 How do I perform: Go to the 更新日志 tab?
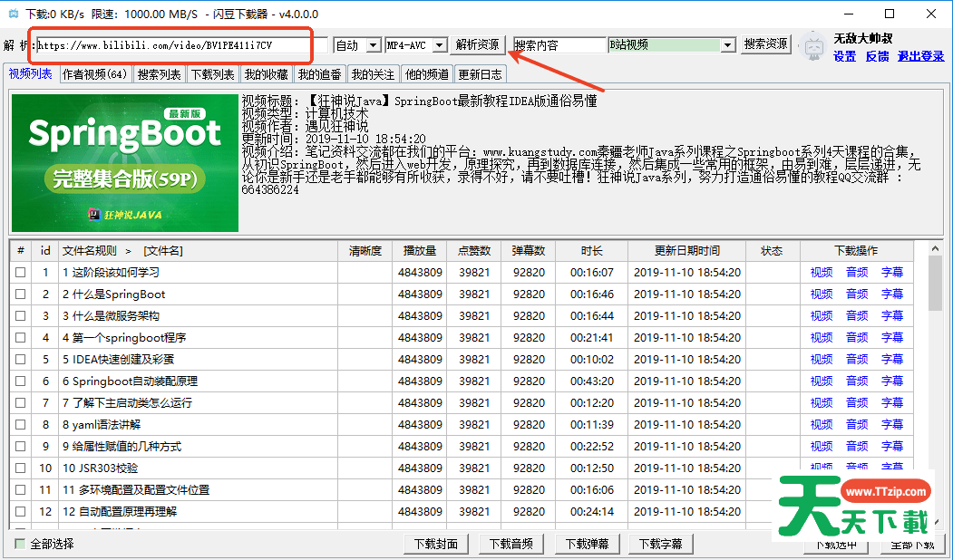click(480, 74)
